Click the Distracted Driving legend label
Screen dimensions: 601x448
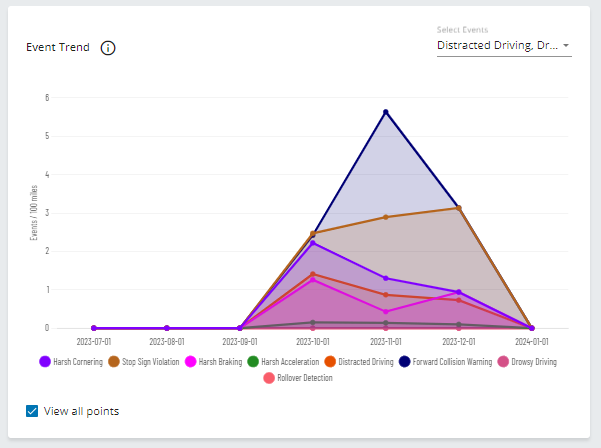366,362
